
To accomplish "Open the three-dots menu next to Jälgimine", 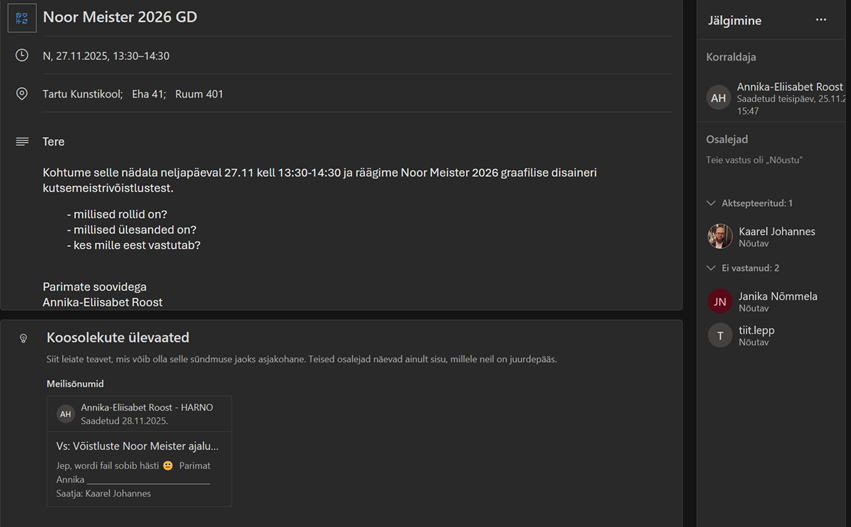I will tap(821, 20).
